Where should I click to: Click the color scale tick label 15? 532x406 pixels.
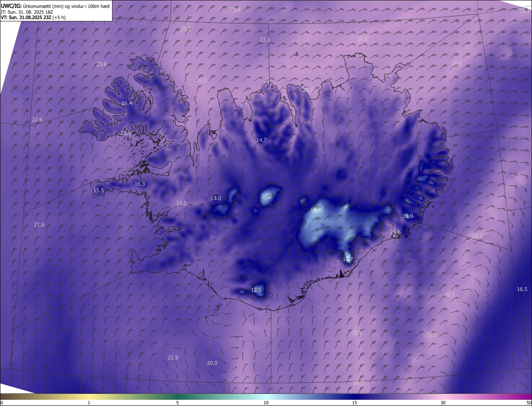point(355,403)
